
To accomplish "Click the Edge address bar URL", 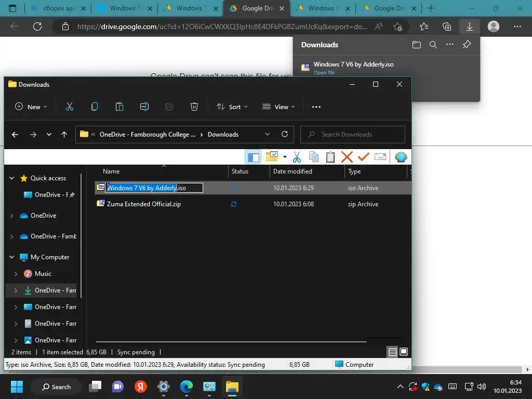I will tap(222, 26).
